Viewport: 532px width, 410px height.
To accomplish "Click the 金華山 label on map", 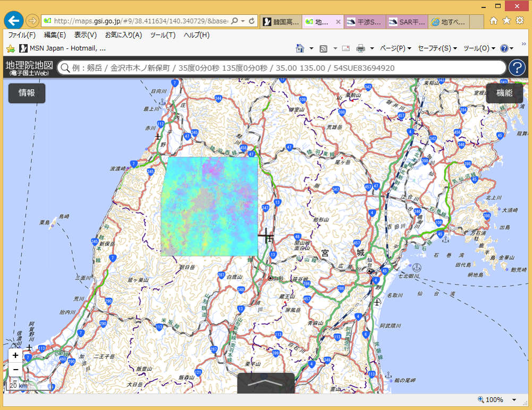I will pyautogui.click(x=506, y=258).
